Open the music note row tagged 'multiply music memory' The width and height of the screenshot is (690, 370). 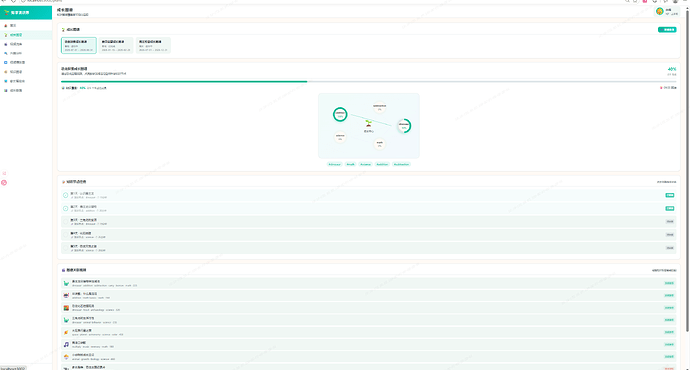(369, 345)
